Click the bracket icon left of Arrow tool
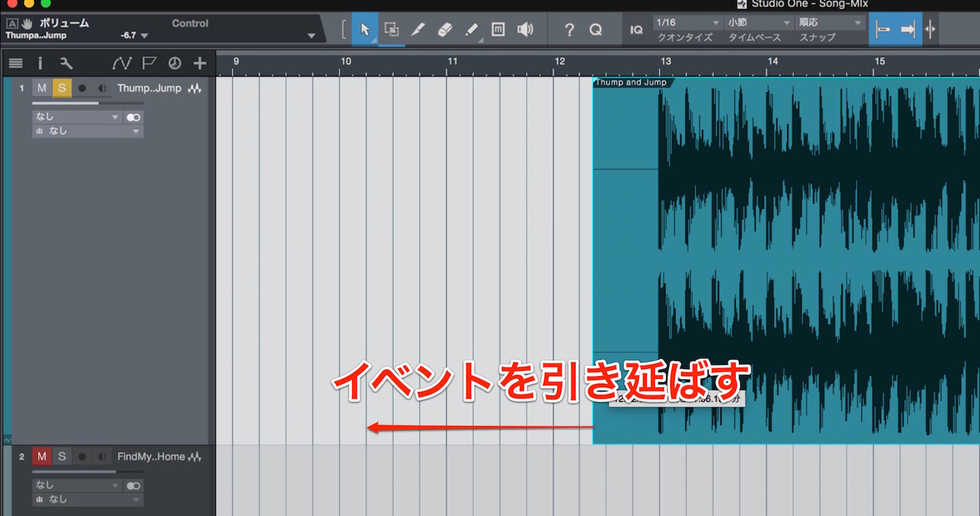Image resolution: width=980 pixels, height=516 pixels. [344, 30]
